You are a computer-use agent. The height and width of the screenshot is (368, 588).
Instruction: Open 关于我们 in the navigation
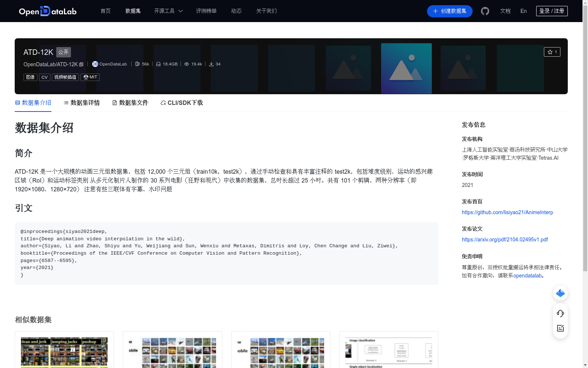tap(266, 11)
